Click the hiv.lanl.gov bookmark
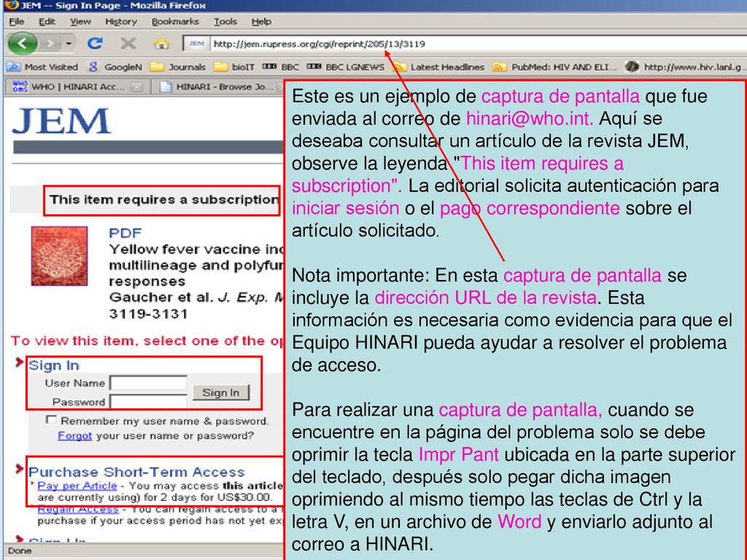 point(686,67)
